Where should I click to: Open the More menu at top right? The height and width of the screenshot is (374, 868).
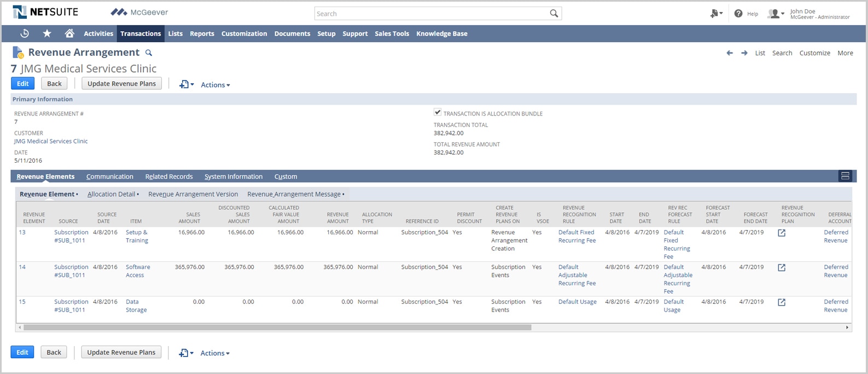pyautogui.click(x=845, y=53)
